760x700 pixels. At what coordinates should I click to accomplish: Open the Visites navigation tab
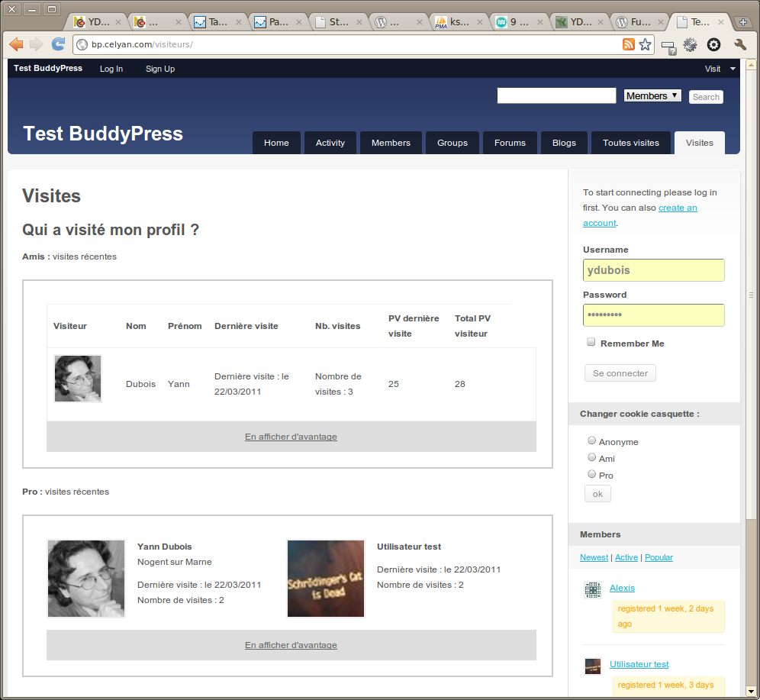(x=700, y=143)
